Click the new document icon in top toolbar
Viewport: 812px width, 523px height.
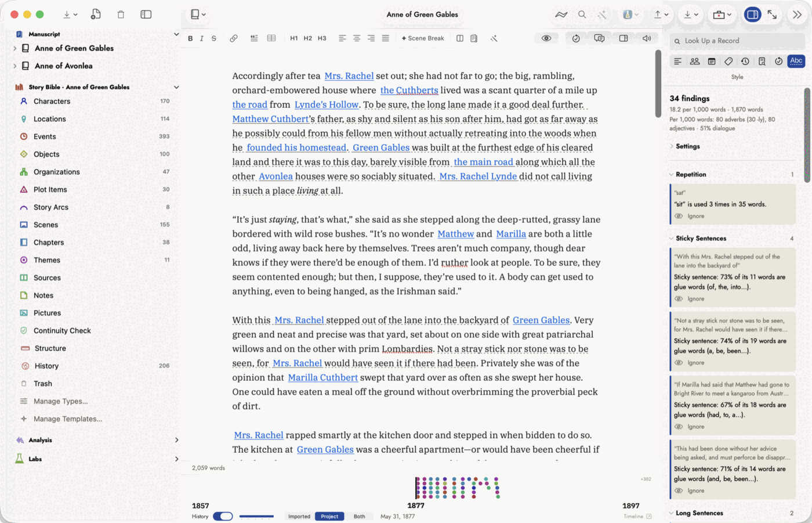(x=96, y=15)
